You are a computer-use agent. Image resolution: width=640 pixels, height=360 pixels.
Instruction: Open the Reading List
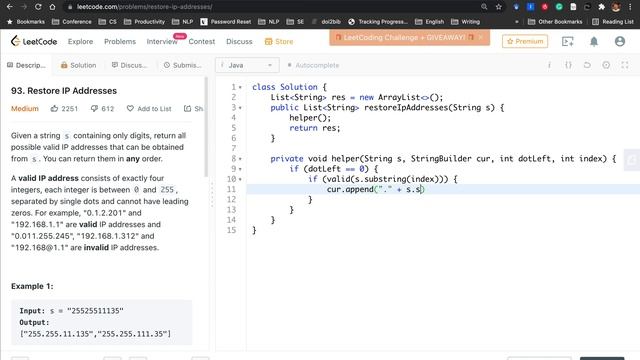click(613, 22)
